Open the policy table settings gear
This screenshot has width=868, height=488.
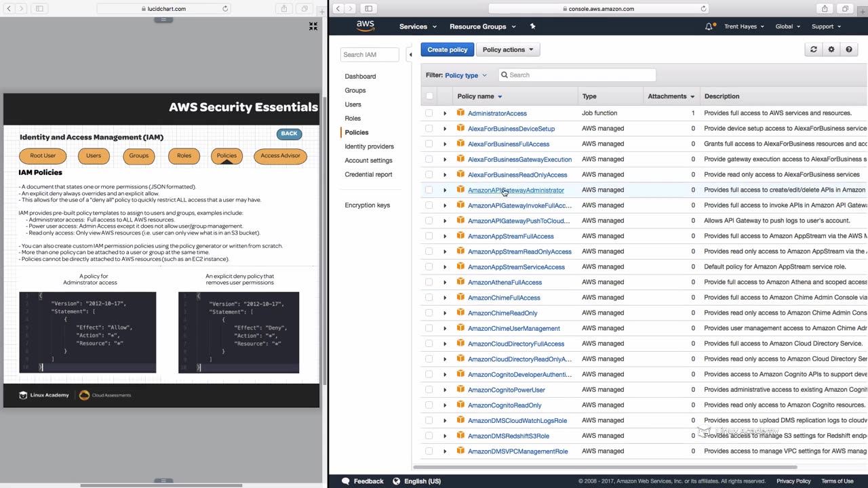tap(831, 49)
